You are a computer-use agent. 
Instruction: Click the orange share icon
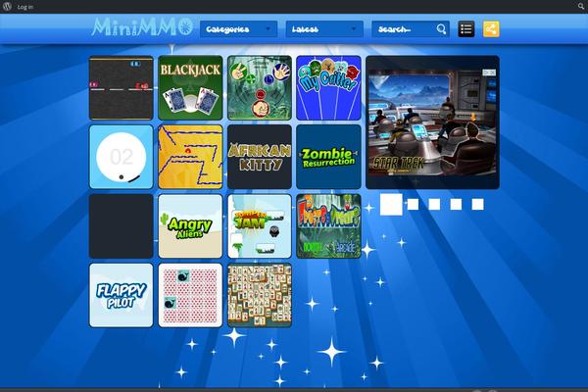[x=491, y=29]
